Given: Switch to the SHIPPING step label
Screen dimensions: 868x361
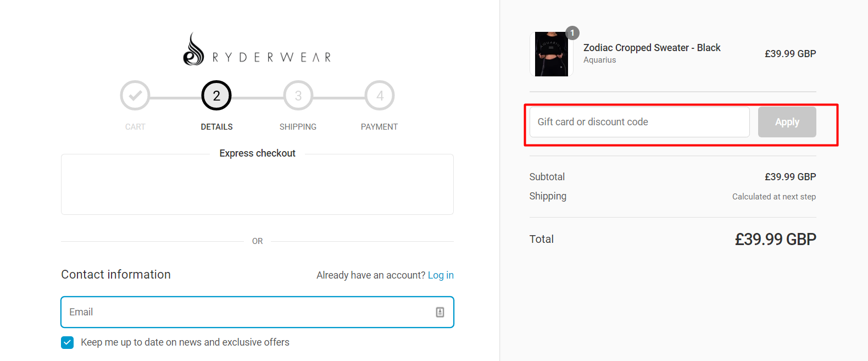Looking at the screenshot, I should click(298, 126).
